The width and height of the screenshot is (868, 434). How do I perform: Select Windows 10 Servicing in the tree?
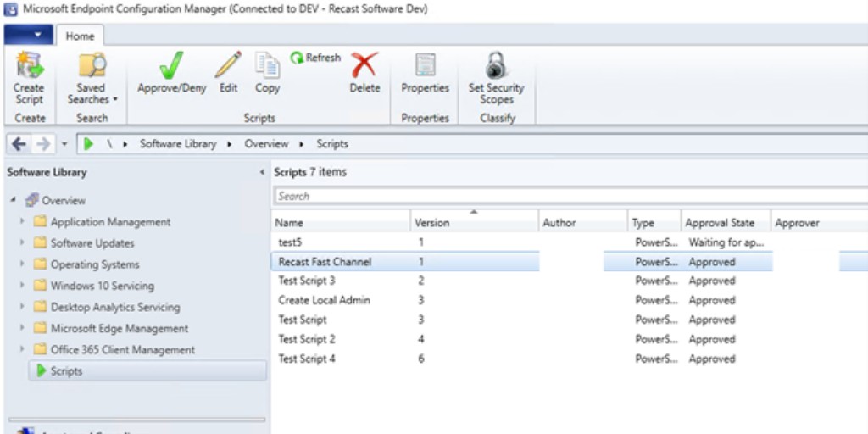(x=103, y=286)
